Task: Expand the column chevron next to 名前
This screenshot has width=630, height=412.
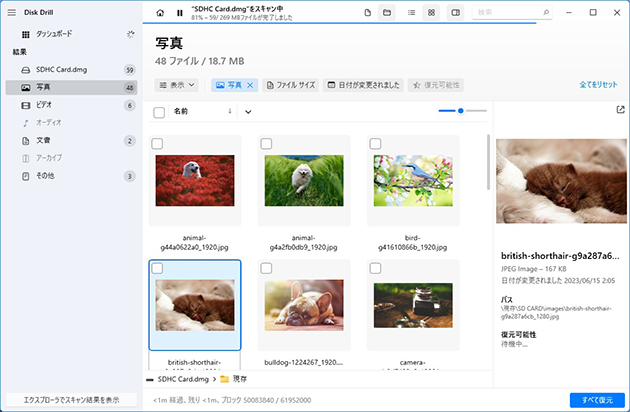Action: click(x=248, y=112)
